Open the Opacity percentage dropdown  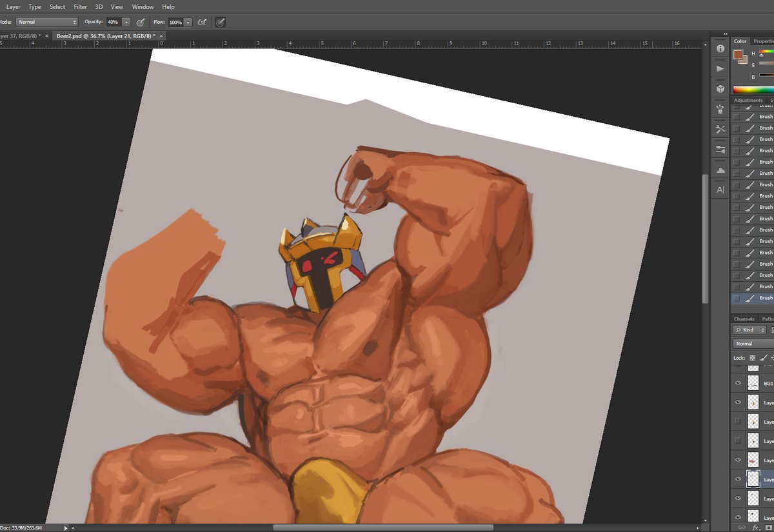[126, 22]
